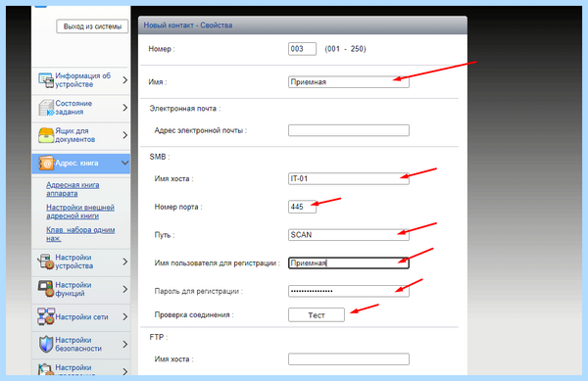This screenshot has height=381, width=588.
Task: Click the Имя пользователя для регистрации field
Action: pyautogui.click(x=349, y=263)
